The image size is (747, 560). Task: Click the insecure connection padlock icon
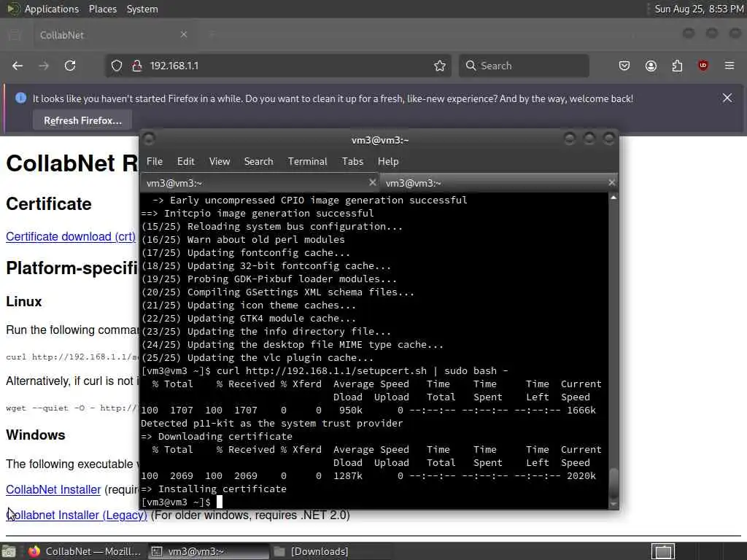click(136, 66)
